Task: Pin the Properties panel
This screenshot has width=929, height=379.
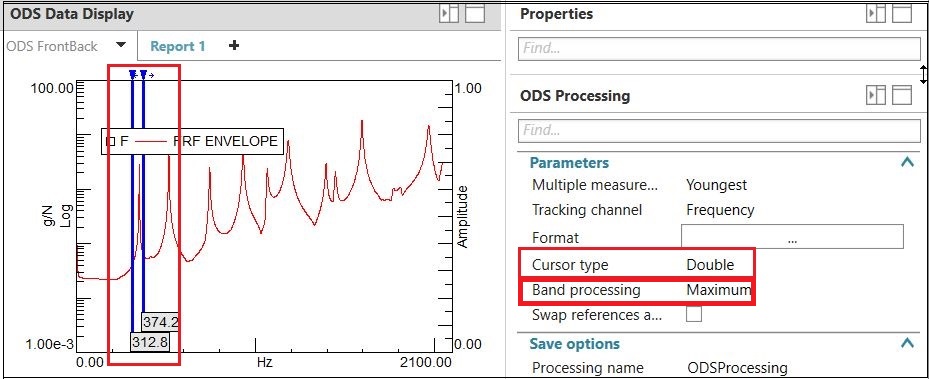Action: [x=876, y=14]
